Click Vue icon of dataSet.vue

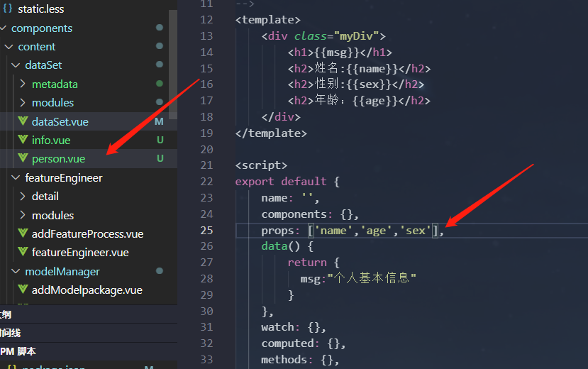click(23, 121)
